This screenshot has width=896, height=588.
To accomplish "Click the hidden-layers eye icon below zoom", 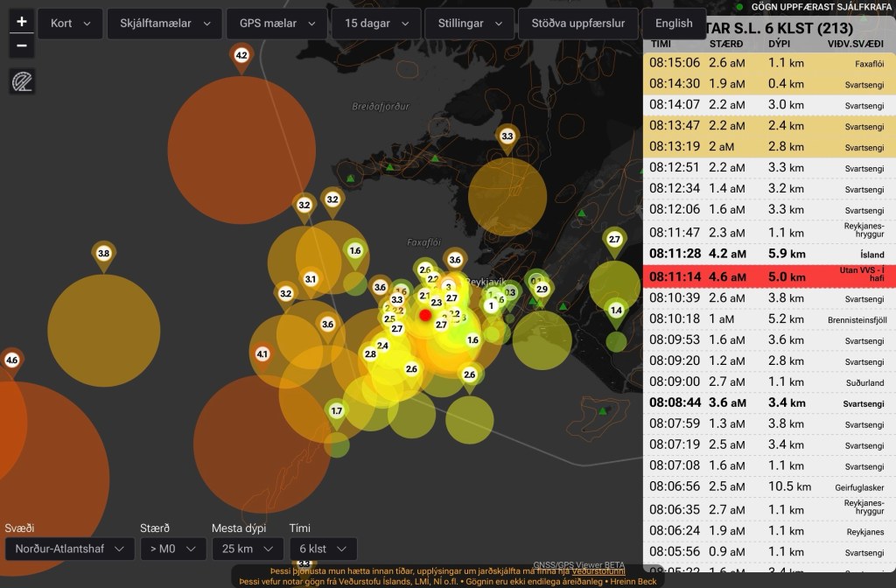I will coord(22,81).
